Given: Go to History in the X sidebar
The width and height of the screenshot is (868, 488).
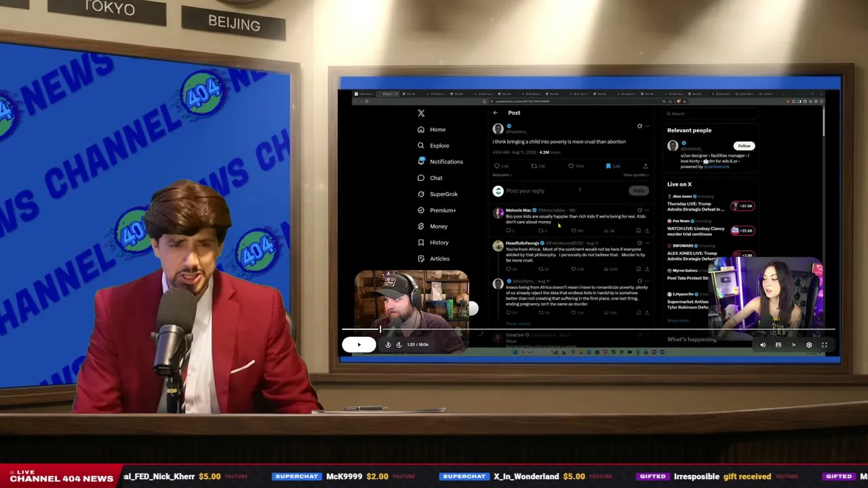Looking at the screenshot, I should point(433,243).
